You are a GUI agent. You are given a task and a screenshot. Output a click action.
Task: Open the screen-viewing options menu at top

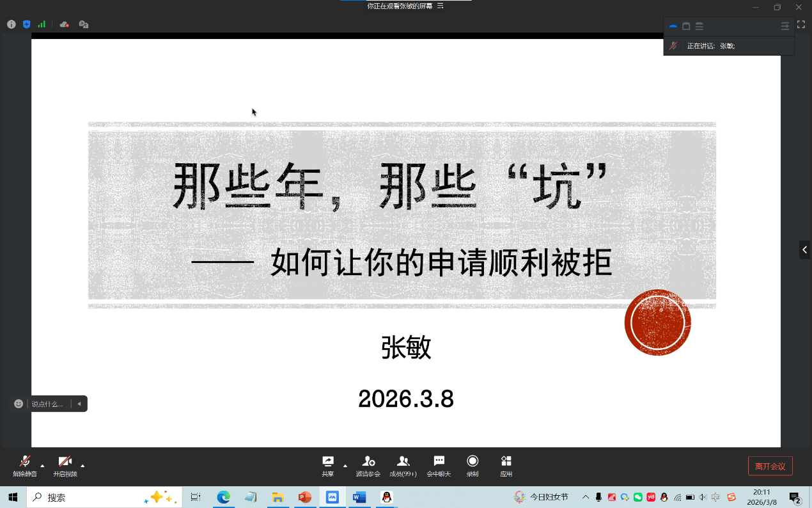point(440,6)
